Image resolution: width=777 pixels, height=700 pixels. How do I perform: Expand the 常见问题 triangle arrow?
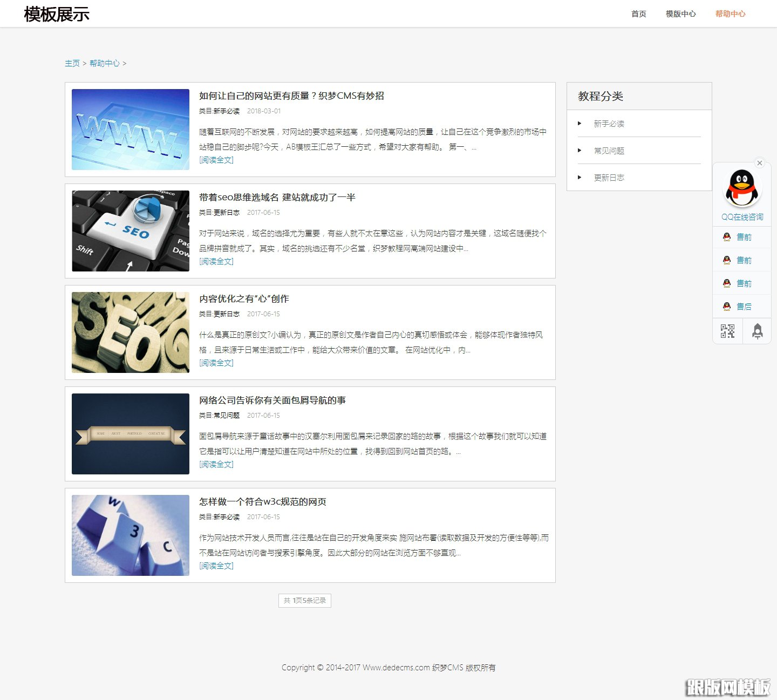(x=580, y=151)
